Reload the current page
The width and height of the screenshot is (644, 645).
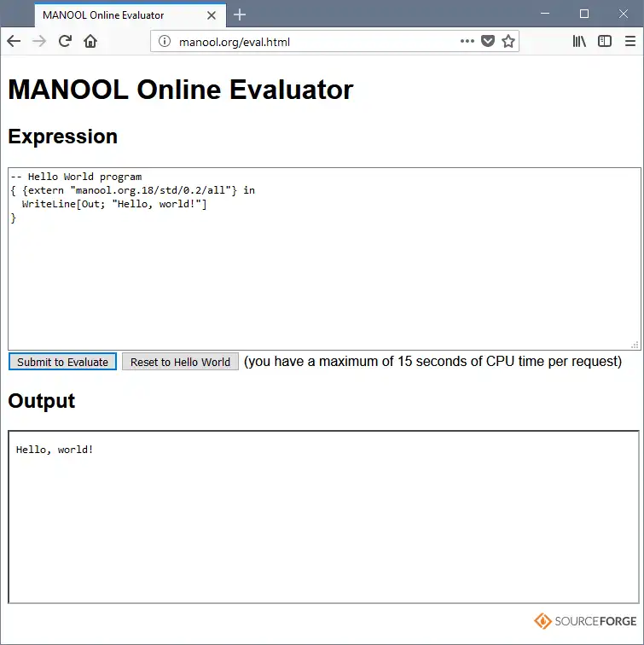(x=65, y=41)
